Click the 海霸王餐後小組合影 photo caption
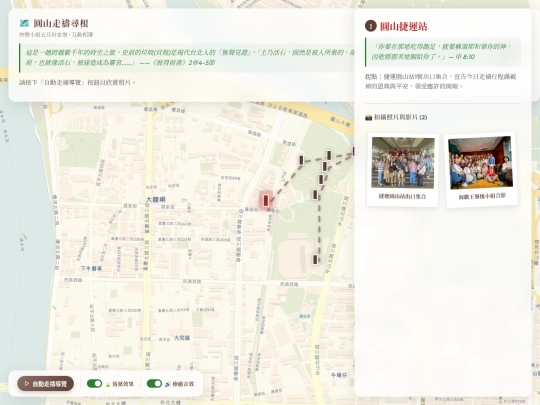This screenshot has height=405, width=540. (x=482, y=196)
